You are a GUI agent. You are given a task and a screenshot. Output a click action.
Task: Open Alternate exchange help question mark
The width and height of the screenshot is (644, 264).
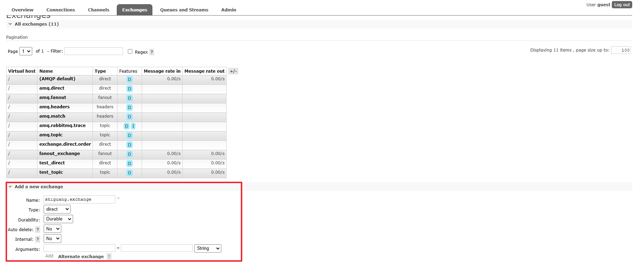pos(109,256)
